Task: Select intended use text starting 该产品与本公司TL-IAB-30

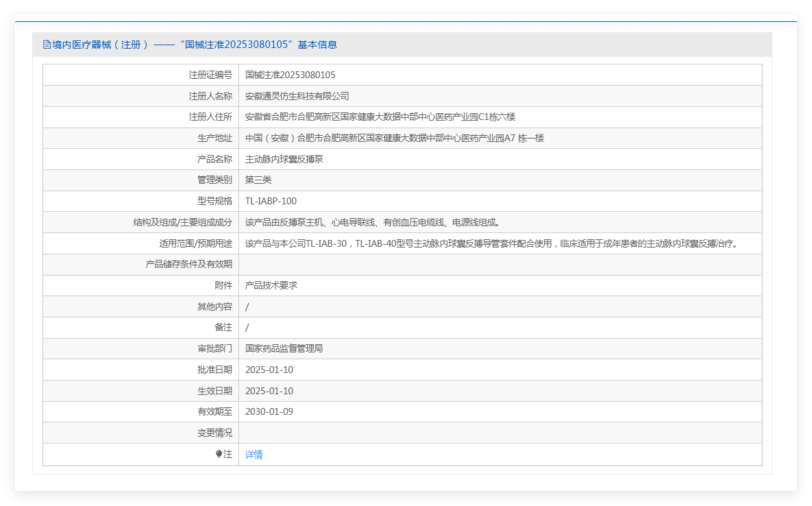Action: coord(492,244)
